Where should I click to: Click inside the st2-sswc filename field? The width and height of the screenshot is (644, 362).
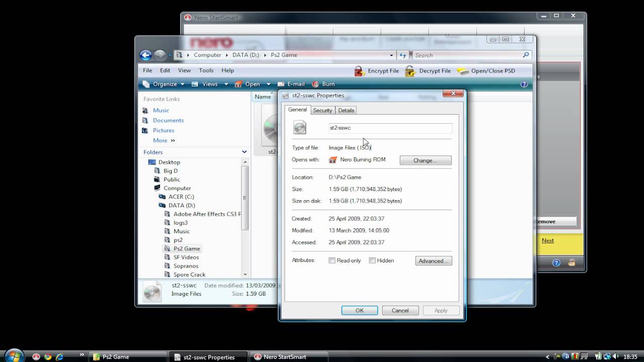tap(390, 128)
